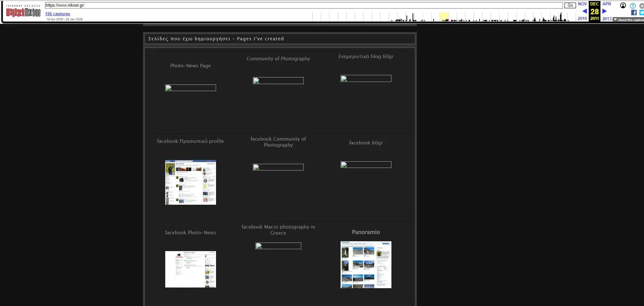Expand About this capture
This screenshot has height=306, width=644.
tap(629, 20)
